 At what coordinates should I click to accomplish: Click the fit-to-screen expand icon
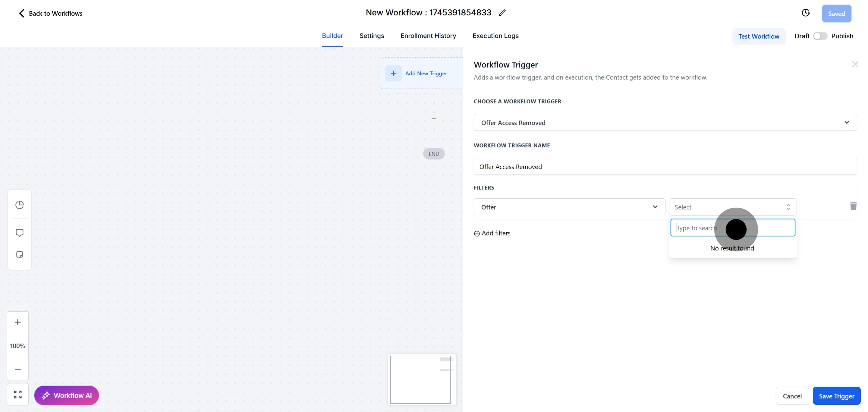point(18,395)
